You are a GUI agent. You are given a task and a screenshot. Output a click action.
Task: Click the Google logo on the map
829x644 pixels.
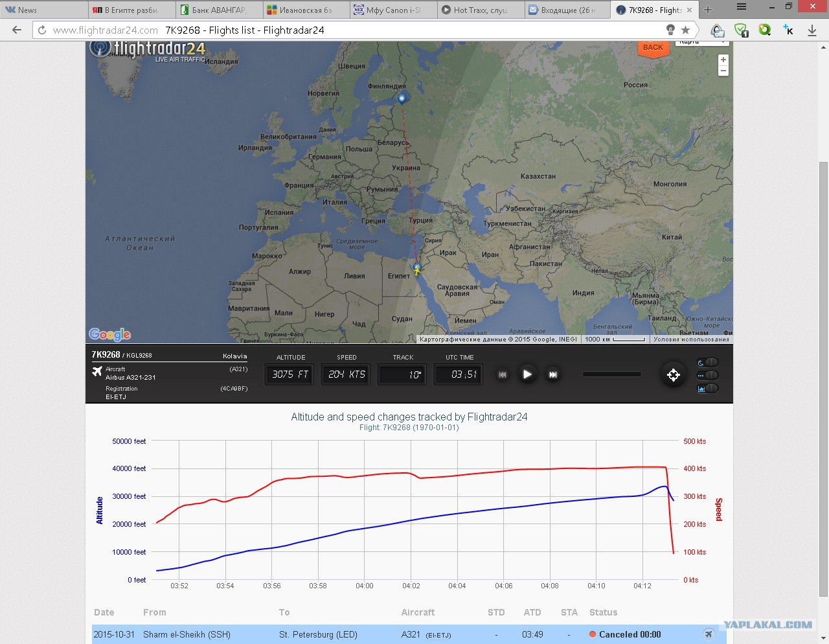pyautogui.click(x=109, y=334)
